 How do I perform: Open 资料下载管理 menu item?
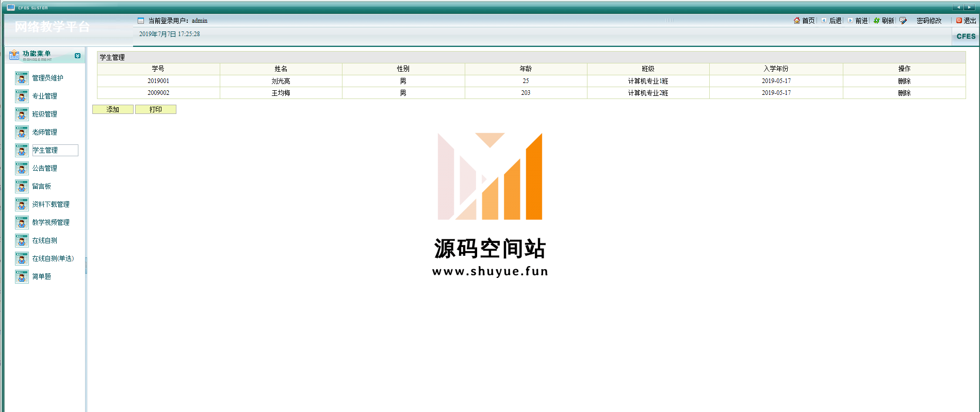tap(51, 204)
